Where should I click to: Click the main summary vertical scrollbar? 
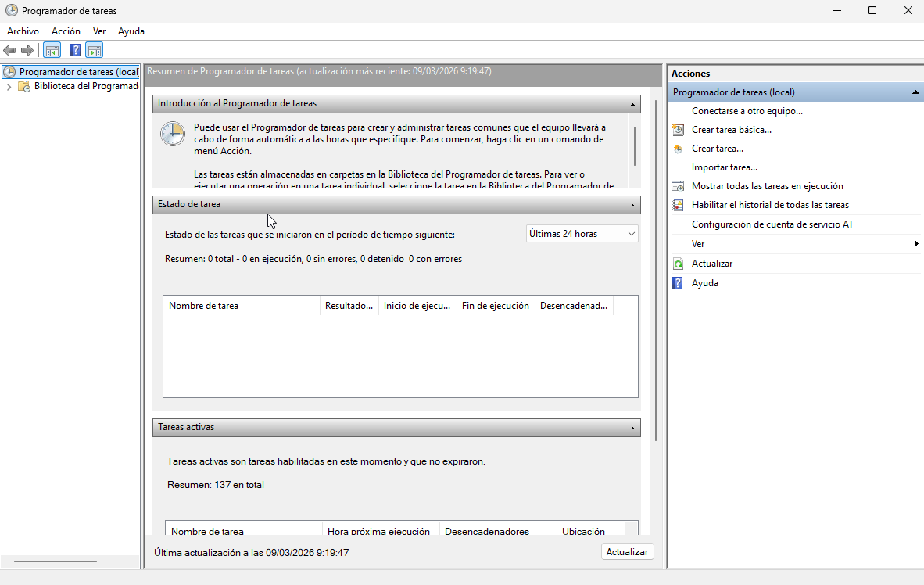[655, 271]
